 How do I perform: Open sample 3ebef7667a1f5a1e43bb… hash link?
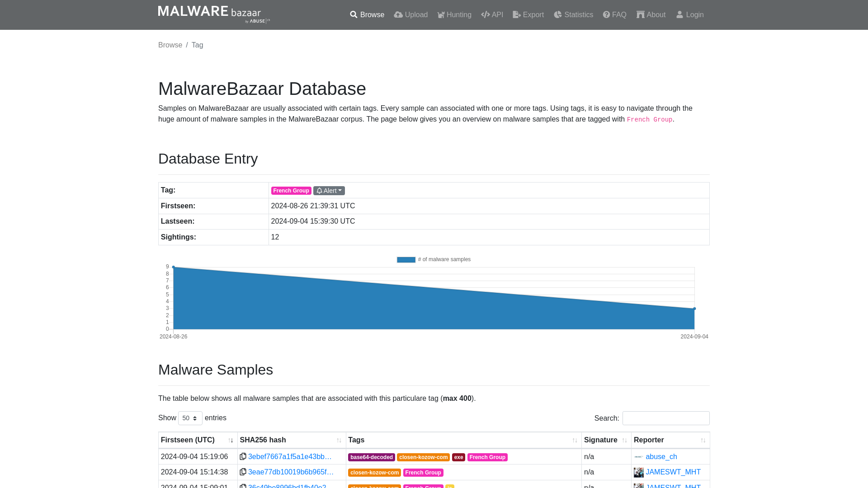point(290,457)
